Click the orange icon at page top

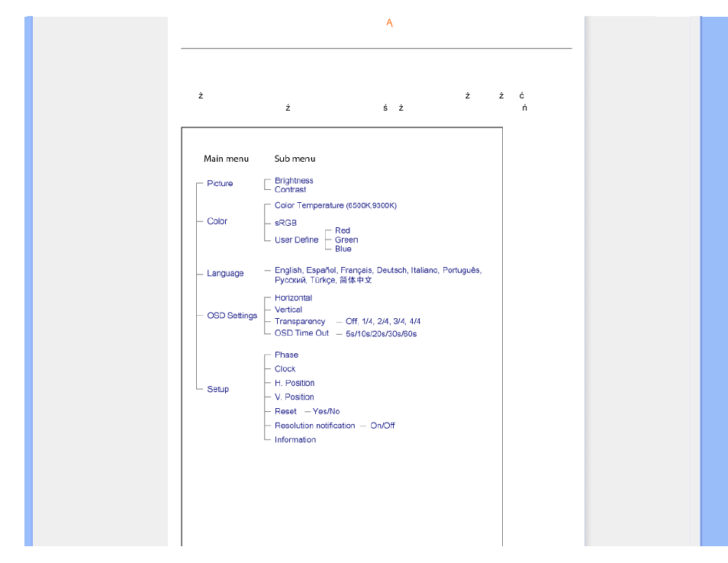(x=389, y=24)
